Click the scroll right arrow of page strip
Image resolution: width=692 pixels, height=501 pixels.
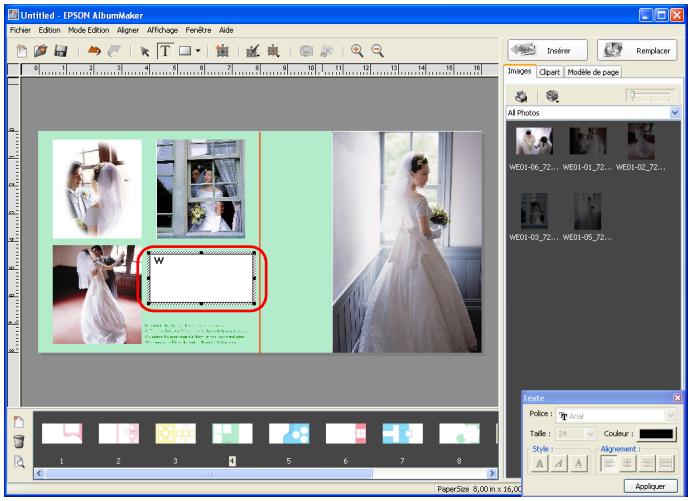point(492,474)
